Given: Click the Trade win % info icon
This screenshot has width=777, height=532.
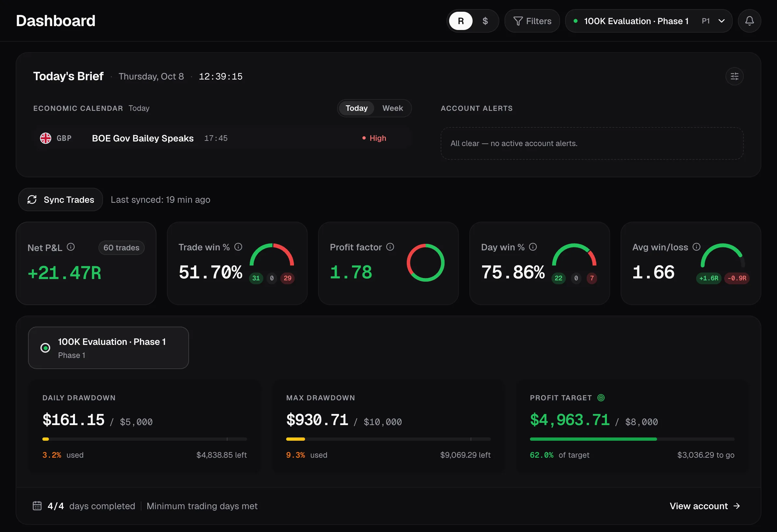Looking at the screenshot, I should [x=238, y=247].
